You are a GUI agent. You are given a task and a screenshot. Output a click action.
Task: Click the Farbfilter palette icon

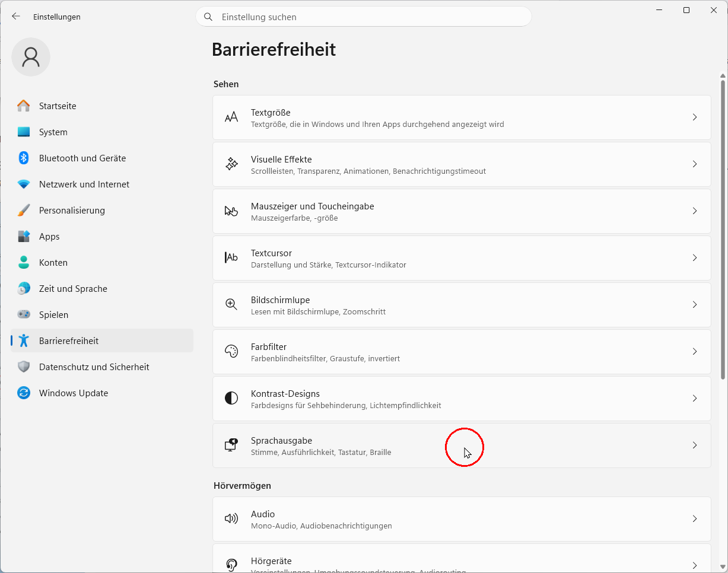pyautogui.click(x=231, y=352)
